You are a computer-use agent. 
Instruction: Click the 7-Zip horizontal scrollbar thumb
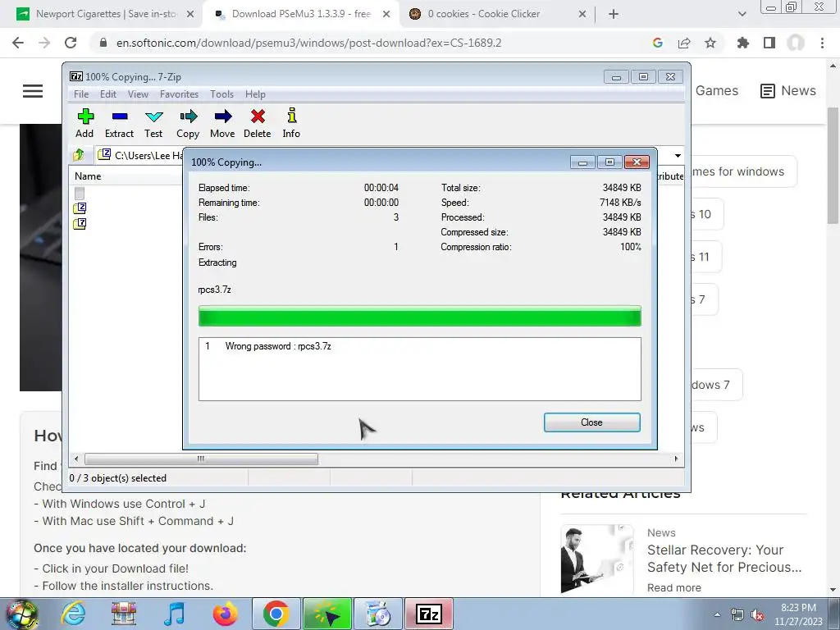point(201,459)
